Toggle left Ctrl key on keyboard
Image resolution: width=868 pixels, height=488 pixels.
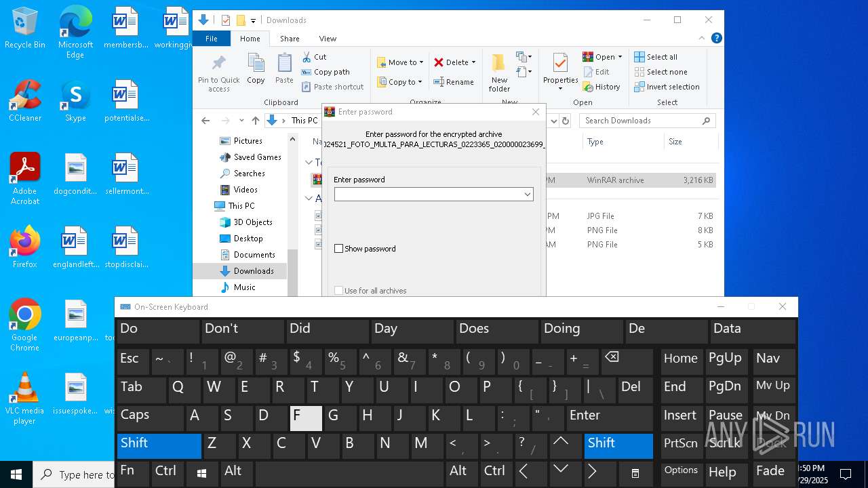click(x=167, y=474)
